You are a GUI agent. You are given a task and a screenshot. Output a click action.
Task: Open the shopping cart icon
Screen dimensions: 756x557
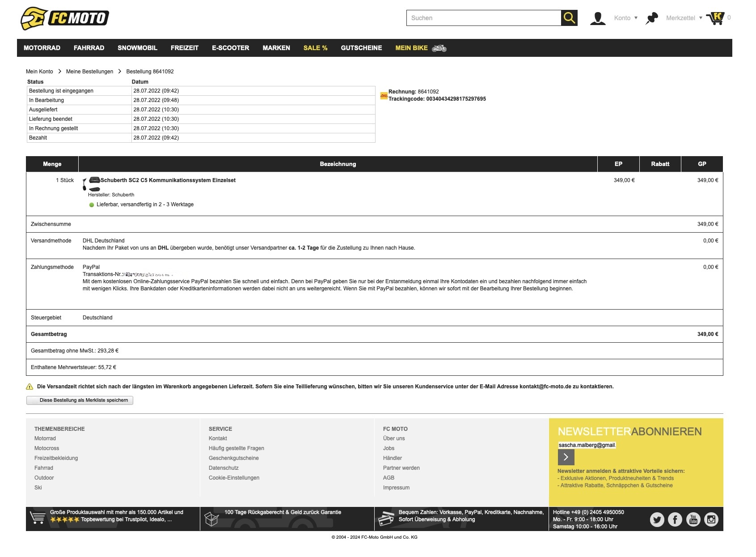coord(715,18)
